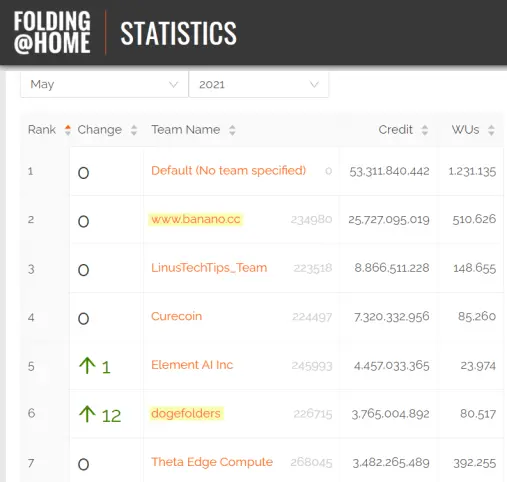Open the LinusTechTips_Team link
Screen dimensions: 507x482
(209, 268)
